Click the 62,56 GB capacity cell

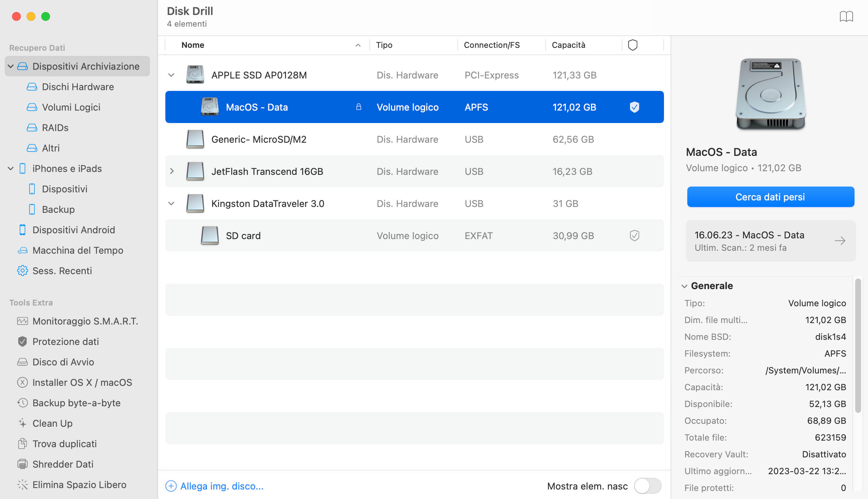(573, 139)
